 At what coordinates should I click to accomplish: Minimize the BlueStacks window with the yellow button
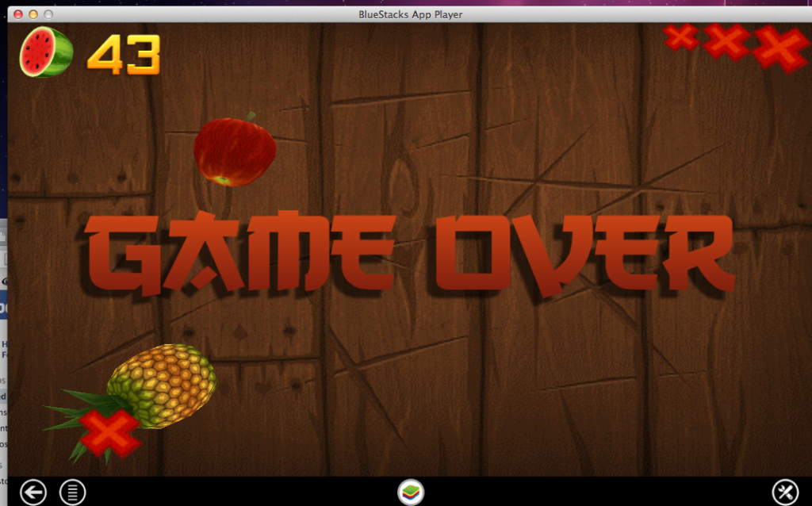(33, 14)
